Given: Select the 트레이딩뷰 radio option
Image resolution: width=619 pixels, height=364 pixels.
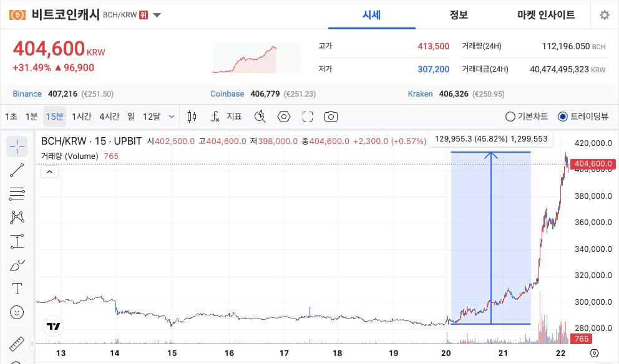Looking at the screenshot, I should (x=583, y=117).
